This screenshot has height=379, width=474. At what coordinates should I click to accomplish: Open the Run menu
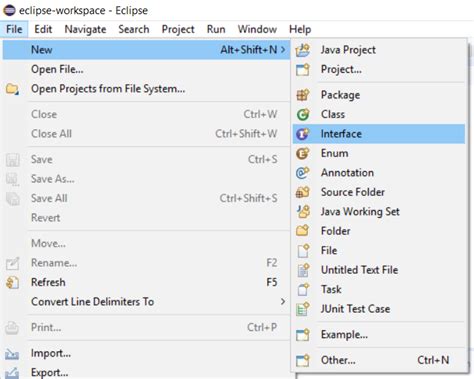click(x=216, y=29)
